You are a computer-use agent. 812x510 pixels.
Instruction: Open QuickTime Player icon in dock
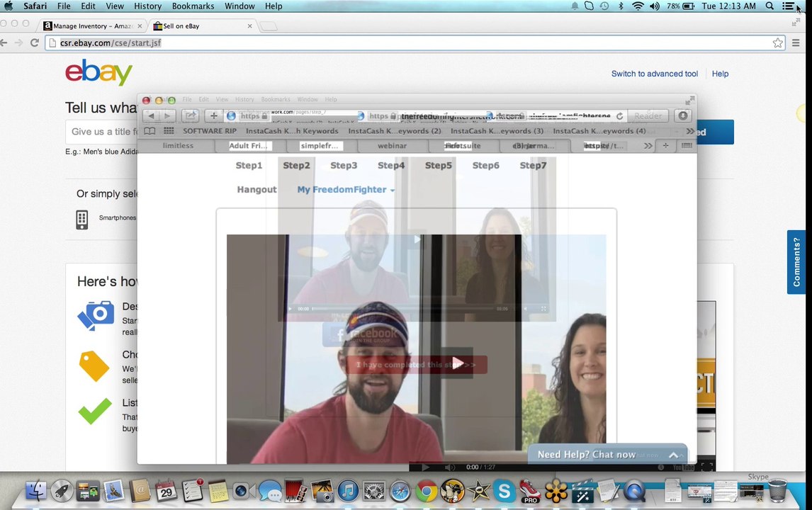point(634,491)
